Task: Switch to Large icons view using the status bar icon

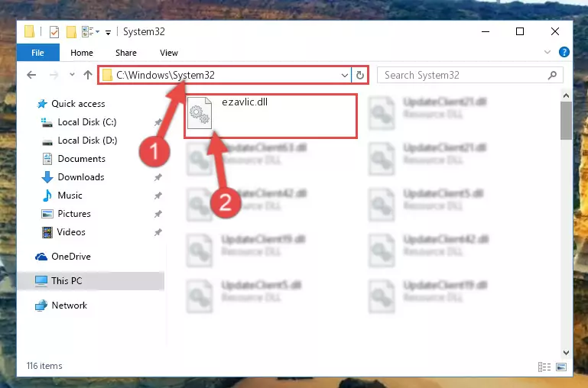Action: coord(561,367)
